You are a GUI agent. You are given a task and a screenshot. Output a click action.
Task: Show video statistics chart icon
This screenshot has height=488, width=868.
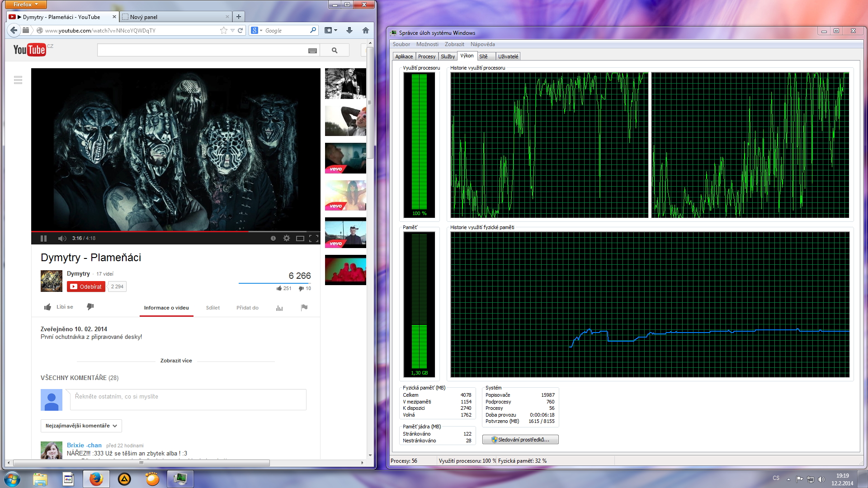tap(279, 308)
